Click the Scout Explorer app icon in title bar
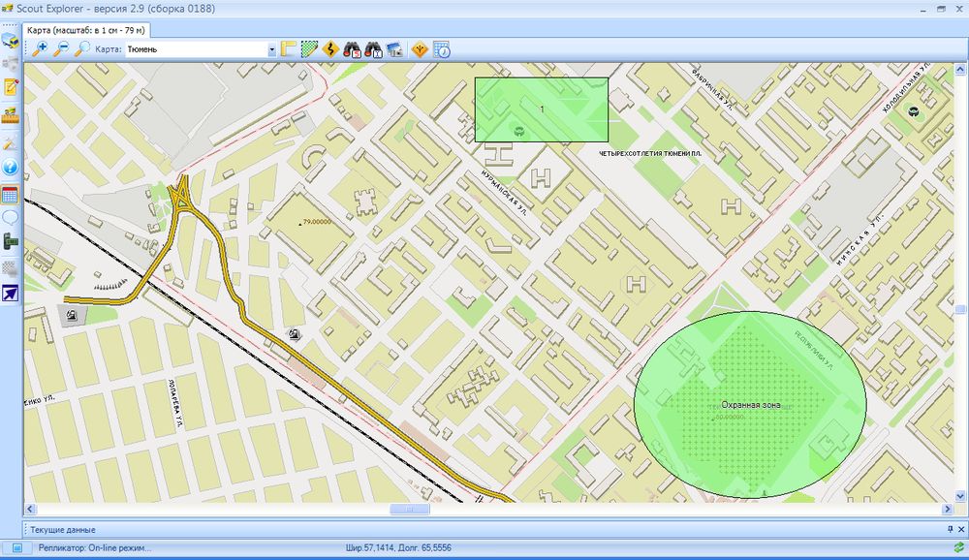This screenshot has height=560, width=969. [x=8, y=9]
